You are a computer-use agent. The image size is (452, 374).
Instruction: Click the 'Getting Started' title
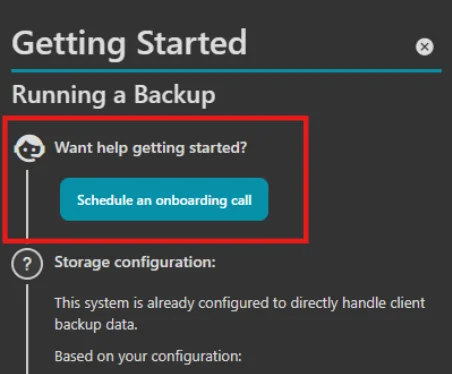click(129, 43)
